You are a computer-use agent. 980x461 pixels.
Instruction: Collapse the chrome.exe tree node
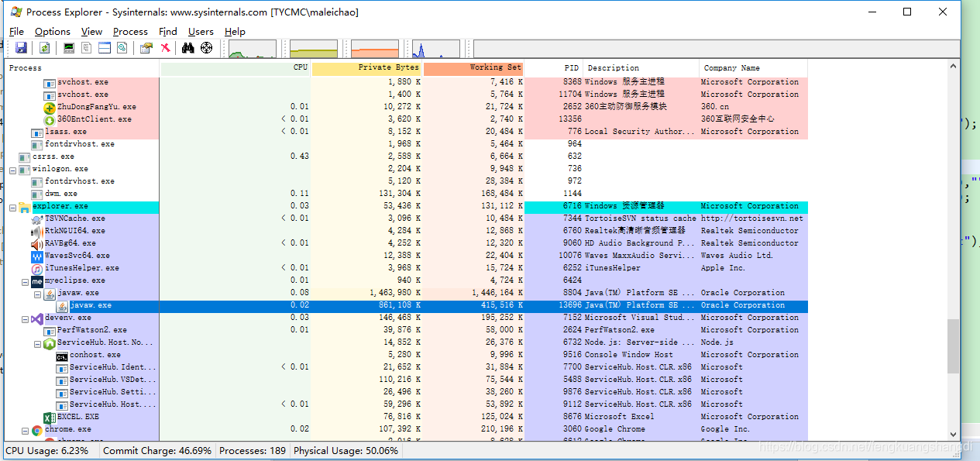point(26,429)
